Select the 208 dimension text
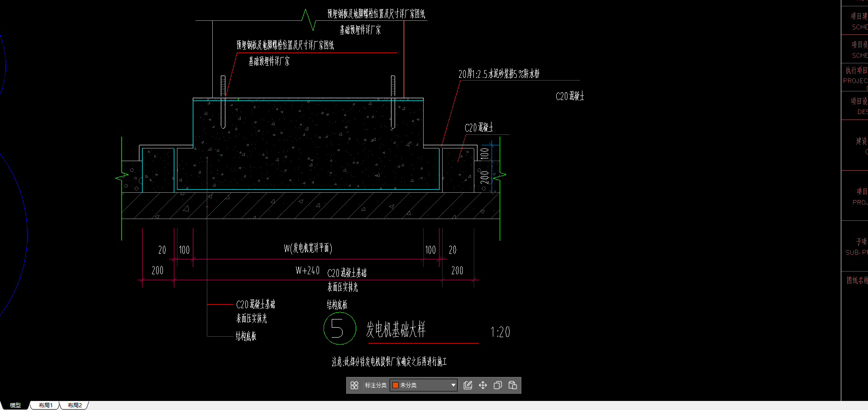This screenshot has width=868, height=410. (457, 270)
